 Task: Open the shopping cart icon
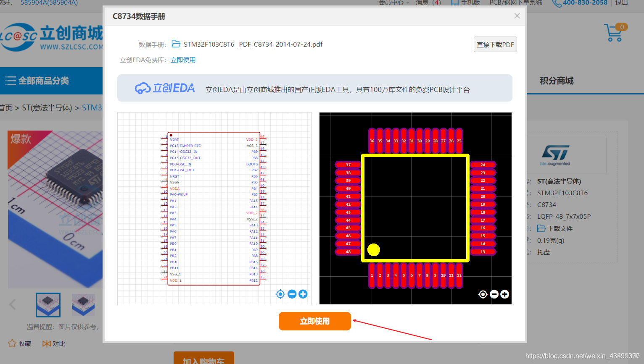click(615, 32)
